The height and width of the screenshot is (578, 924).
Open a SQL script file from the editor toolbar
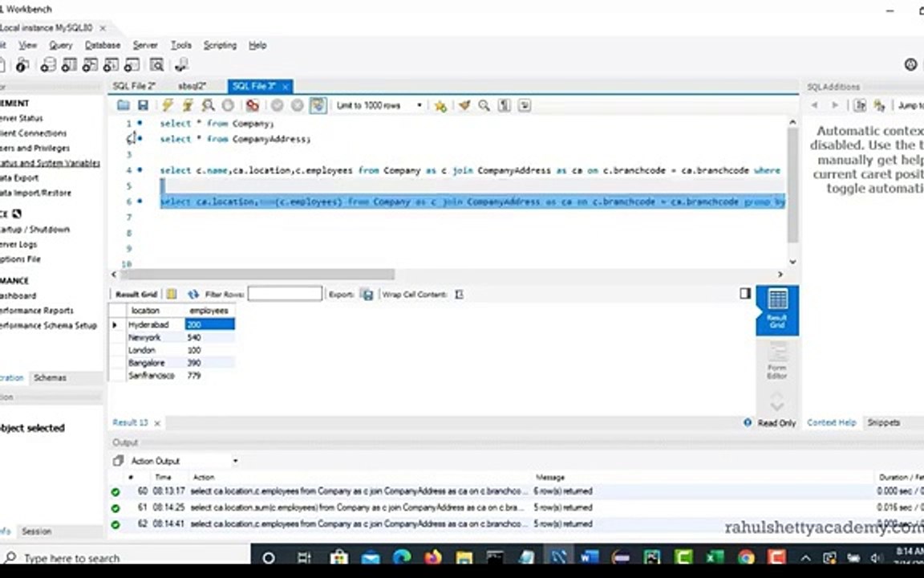point(124,106)
